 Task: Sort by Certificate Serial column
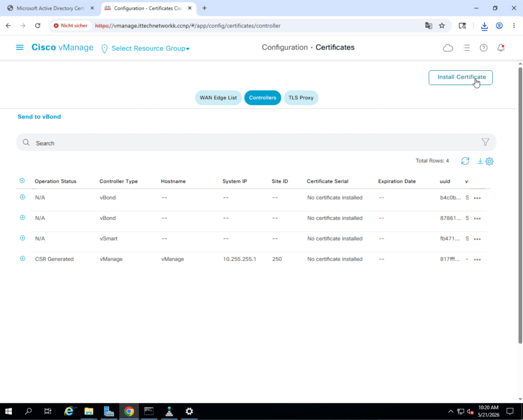328,181
